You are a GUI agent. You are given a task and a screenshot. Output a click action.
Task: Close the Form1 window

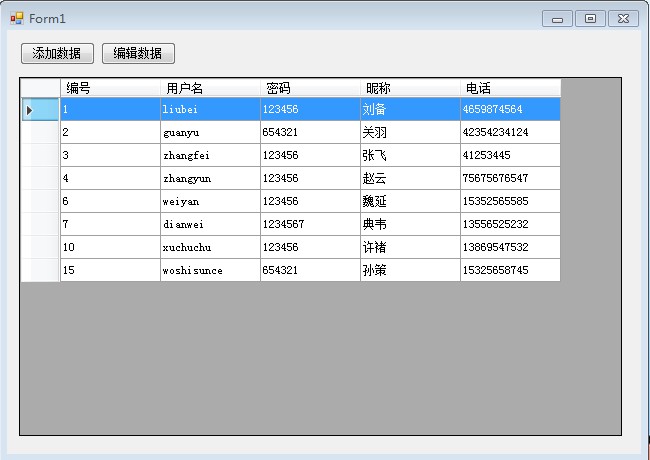pyautogui.click(x=623, y=19)
